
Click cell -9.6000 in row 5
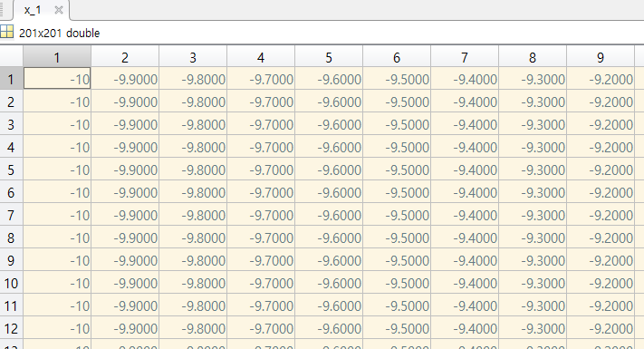pyautogui.click(x=329, y=169)
